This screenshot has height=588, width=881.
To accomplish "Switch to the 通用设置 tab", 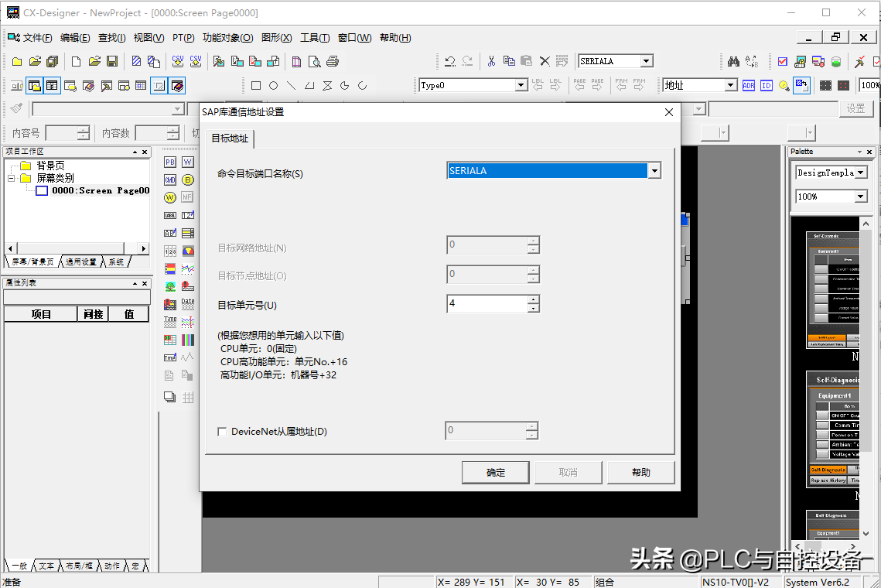I will coord(81,262).
